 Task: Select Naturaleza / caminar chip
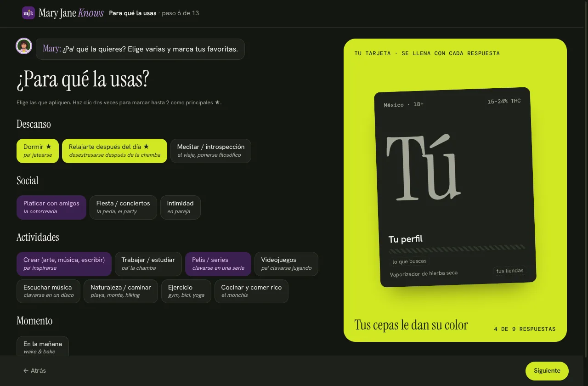(x=121, y=291)
